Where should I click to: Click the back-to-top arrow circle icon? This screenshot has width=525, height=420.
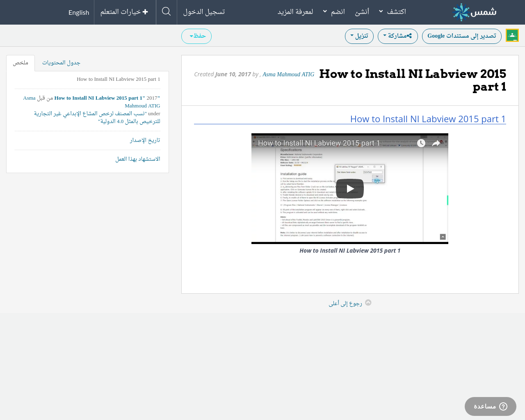pos(368,303)
